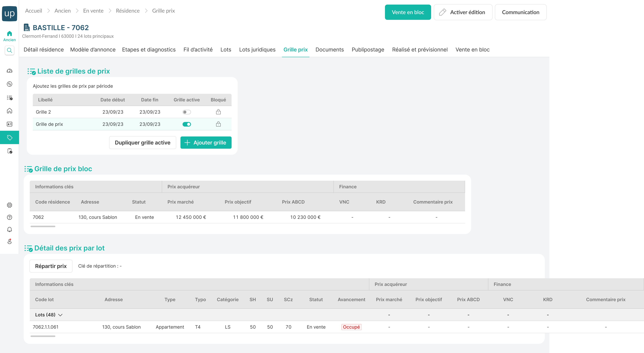Disable active toggle for Grille de prix

tap(187, 124)
